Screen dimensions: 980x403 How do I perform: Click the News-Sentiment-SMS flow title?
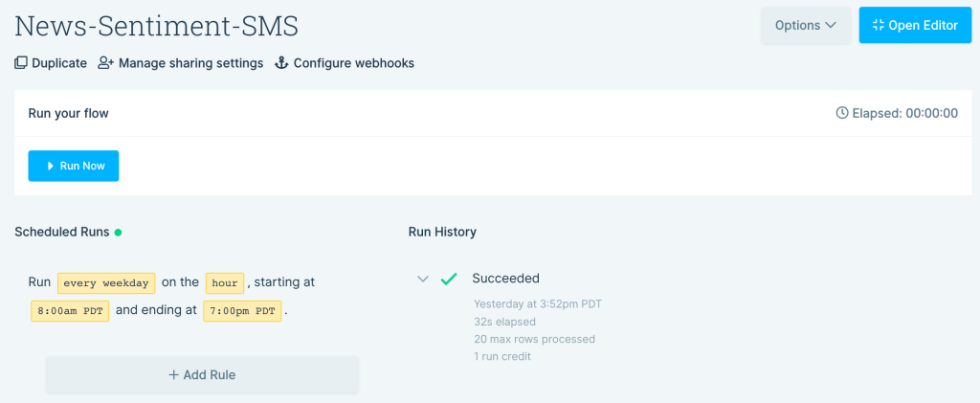pos(157,26)
